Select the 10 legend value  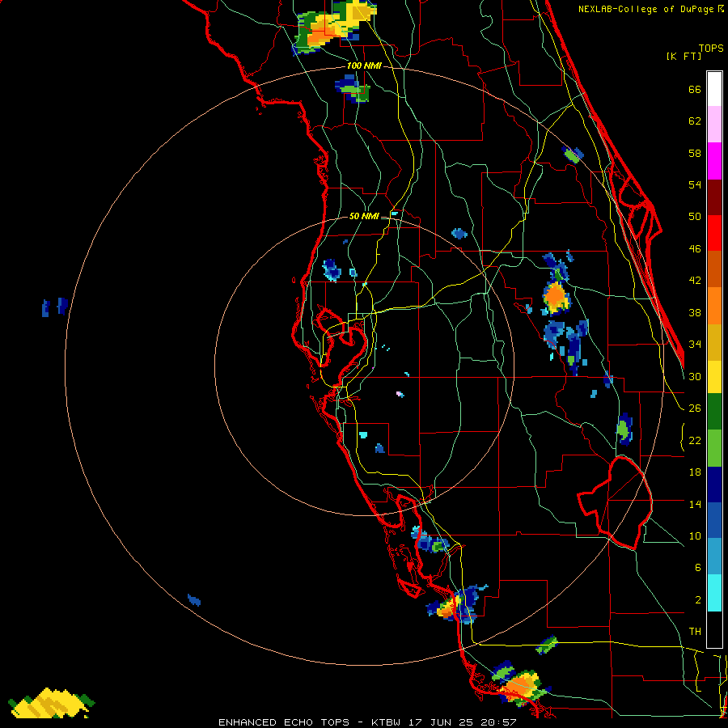pyautogui.click(x=695, y=536)
